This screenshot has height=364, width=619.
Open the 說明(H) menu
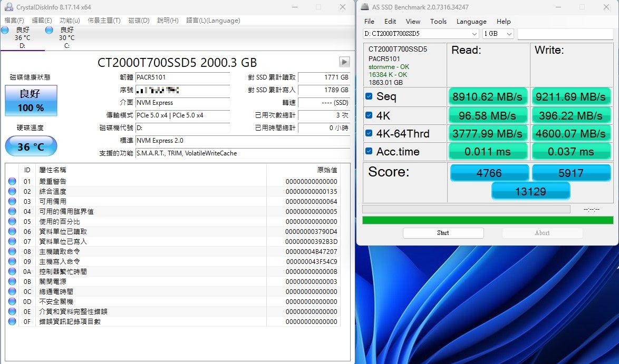[168, 21]
